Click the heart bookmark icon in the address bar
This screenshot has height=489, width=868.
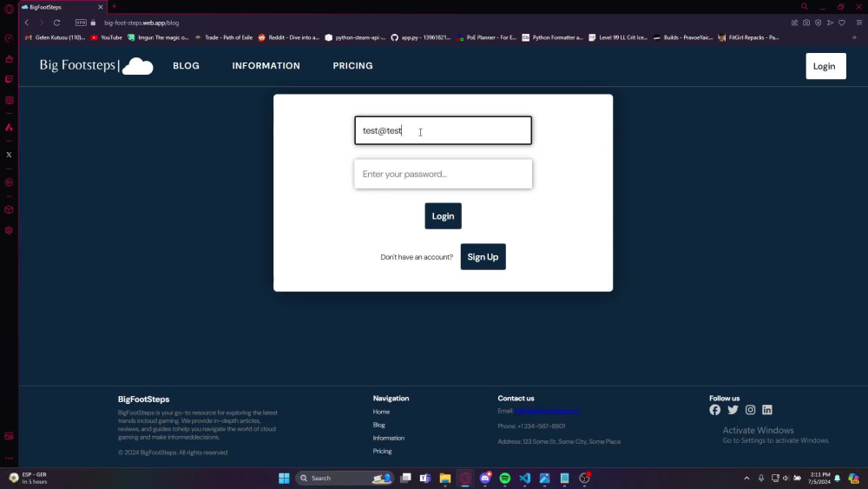click(x=841, y=23)
